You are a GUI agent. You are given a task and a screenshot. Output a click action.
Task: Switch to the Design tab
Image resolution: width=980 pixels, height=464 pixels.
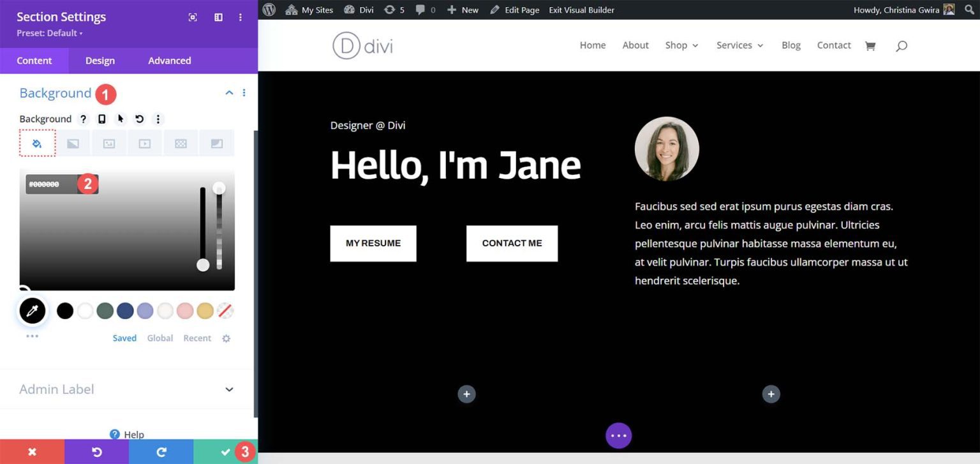[x=100, y=61]
